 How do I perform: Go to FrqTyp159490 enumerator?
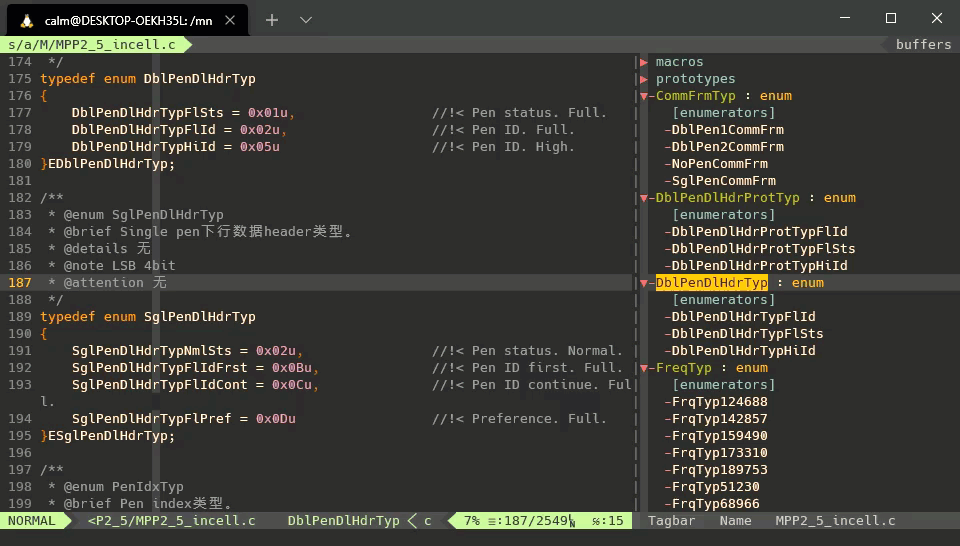pyautogui.click(x=719, y=436)
